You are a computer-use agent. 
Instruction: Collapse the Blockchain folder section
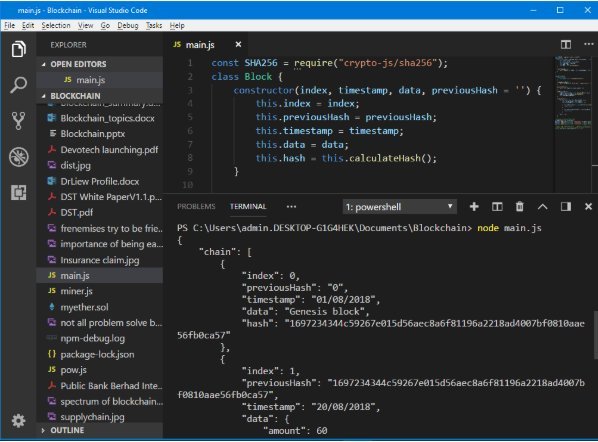(x=100, y=96)
